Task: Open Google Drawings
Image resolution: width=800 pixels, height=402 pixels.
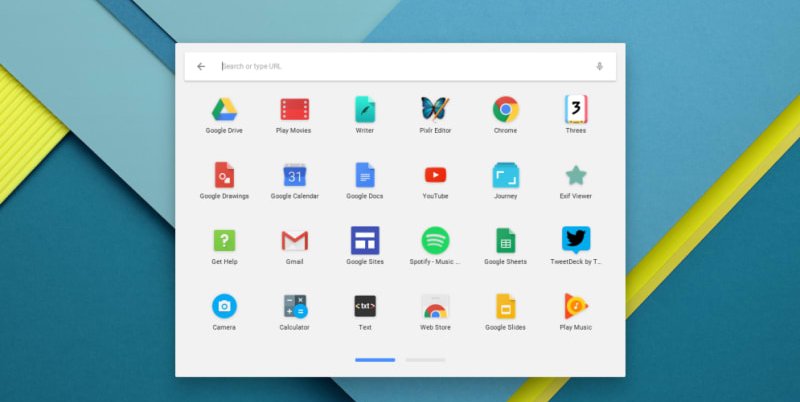Action: (224, 175)
